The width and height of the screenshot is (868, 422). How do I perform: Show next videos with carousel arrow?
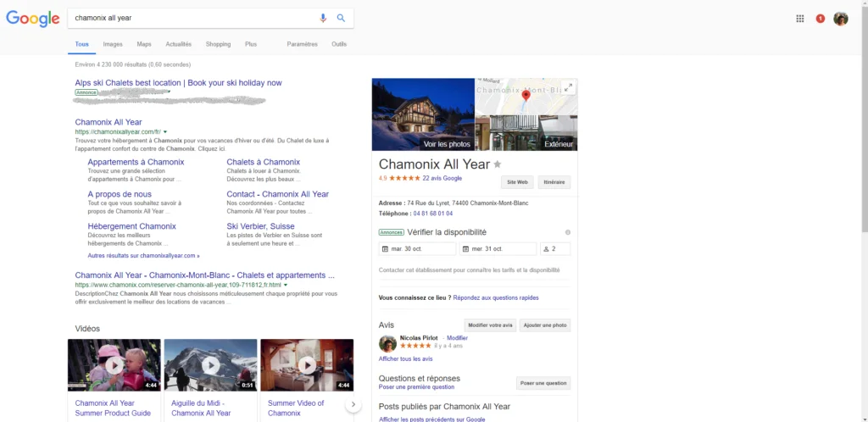click(353, 405)
